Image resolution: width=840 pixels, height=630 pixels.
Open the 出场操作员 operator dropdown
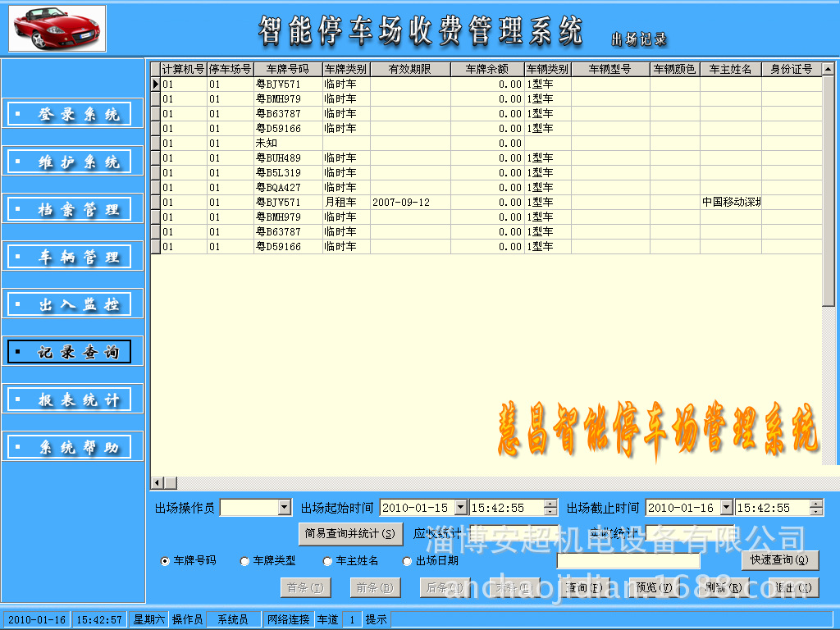click(286, 507)
